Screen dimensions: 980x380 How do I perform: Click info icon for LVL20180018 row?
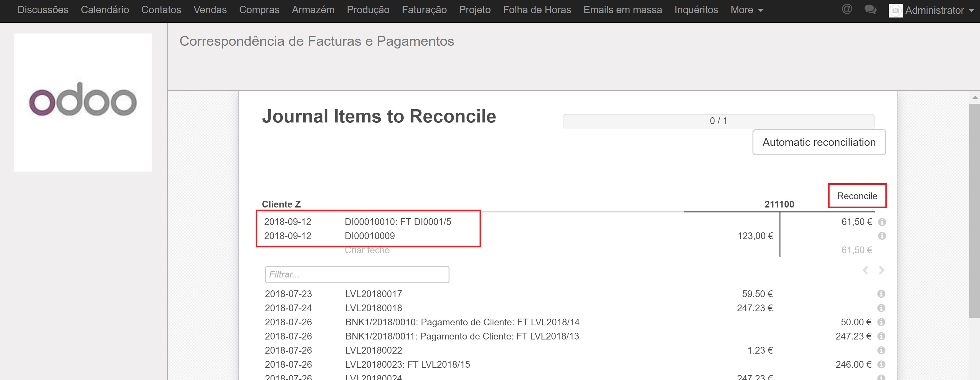coord(881,308)
